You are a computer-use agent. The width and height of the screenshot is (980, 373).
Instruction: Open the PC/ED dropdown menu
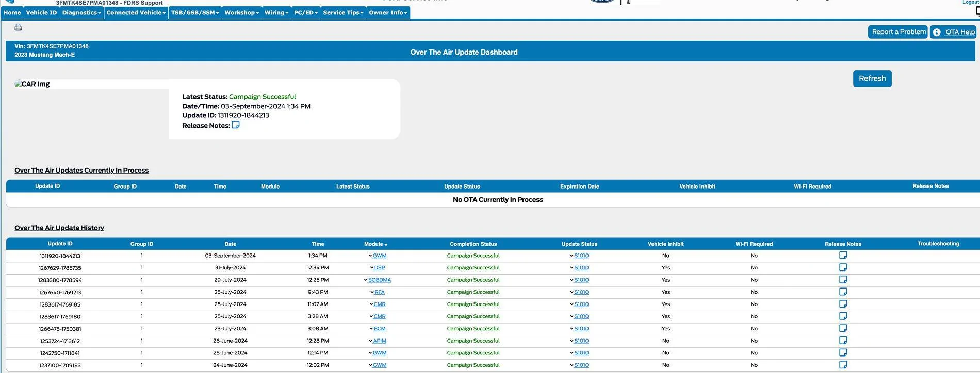tap(306, 12)
